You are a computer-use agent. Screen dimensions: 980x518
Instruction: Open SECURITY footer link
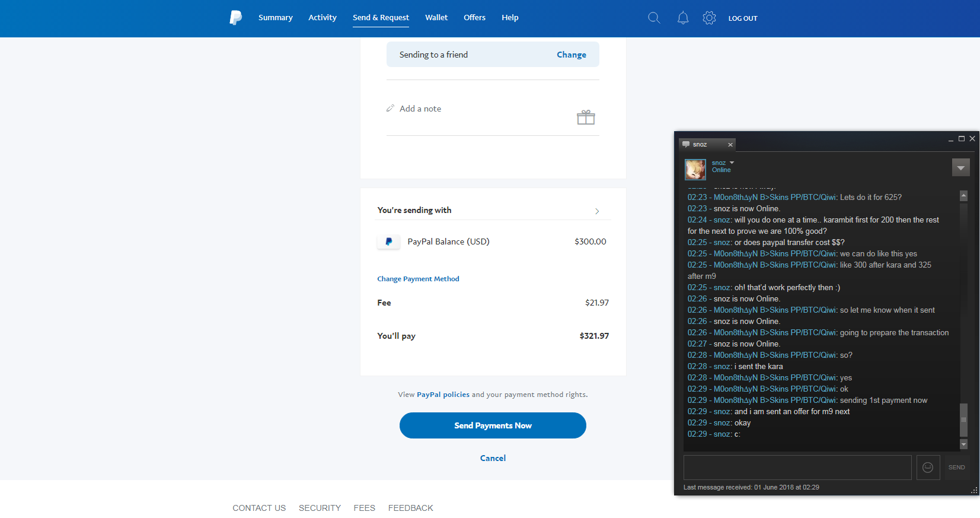[320, 508]
